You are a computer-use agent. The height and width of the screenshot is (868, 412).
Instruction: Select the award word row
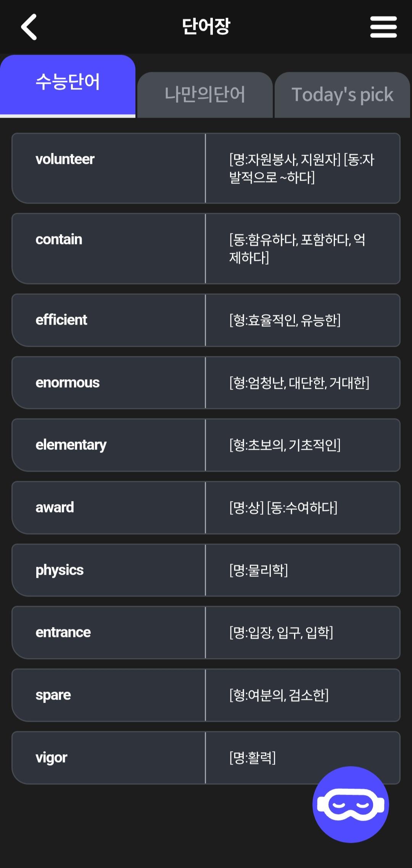(x=55, y=508)
